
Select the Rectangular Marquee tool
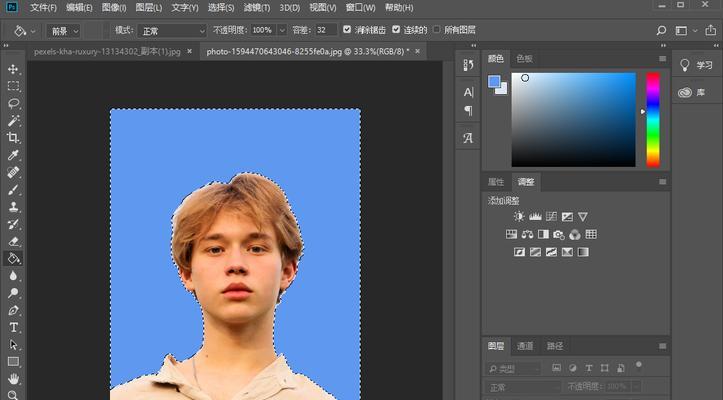click(x=13, y=86)
